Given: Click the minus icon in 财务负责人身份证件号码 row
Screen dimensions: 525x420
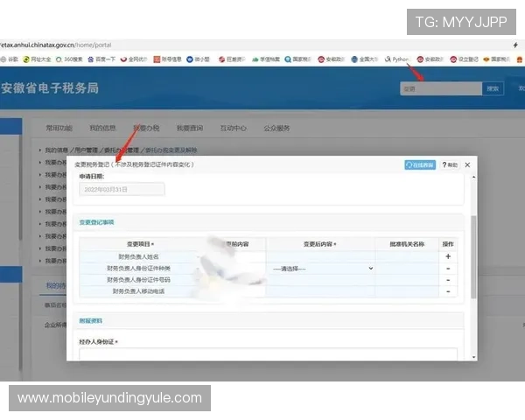Looking at the screenshot, I should (x=448, y=280).
